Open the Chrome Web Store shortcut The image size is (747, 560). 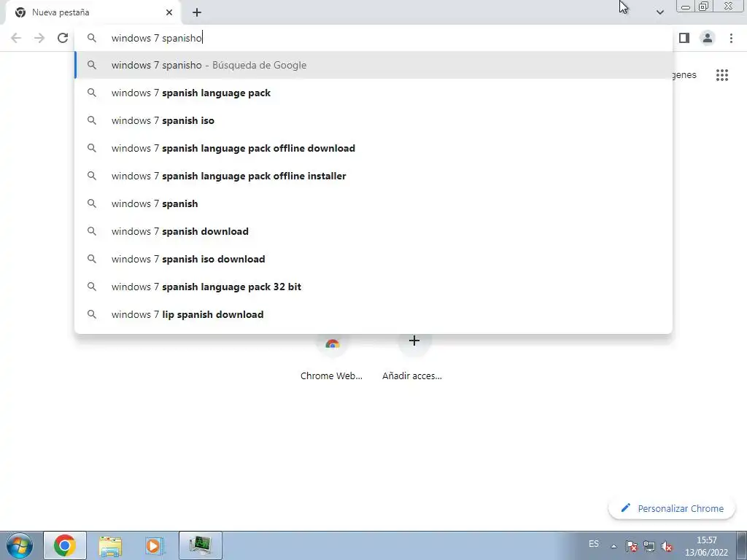pyautogui.click(x=332, y=357)
